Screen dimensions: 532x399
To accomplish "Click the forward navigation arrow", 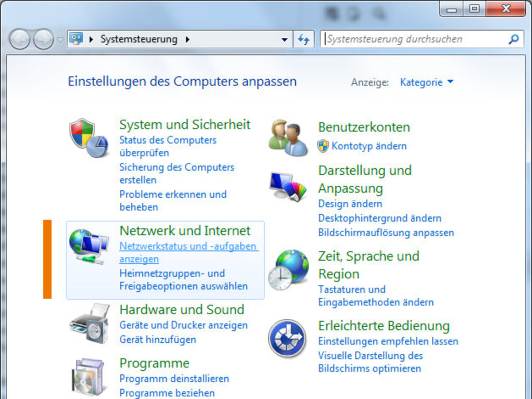I will pyautogui.click(x=43, y=39).
